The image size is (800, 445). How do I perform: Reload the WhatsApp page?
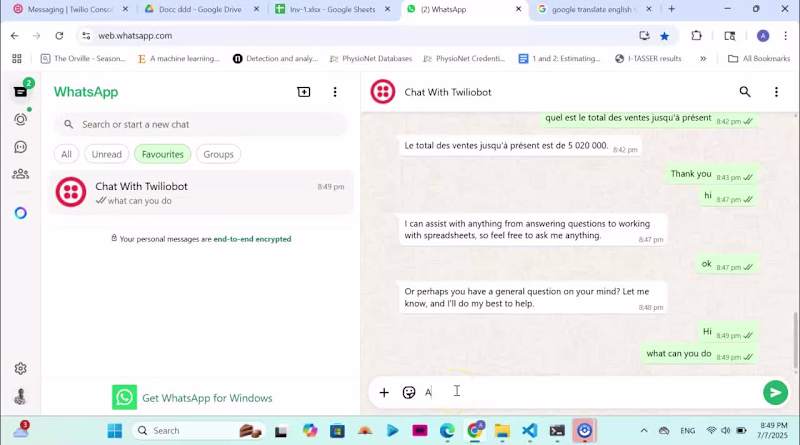coord(59,36)
